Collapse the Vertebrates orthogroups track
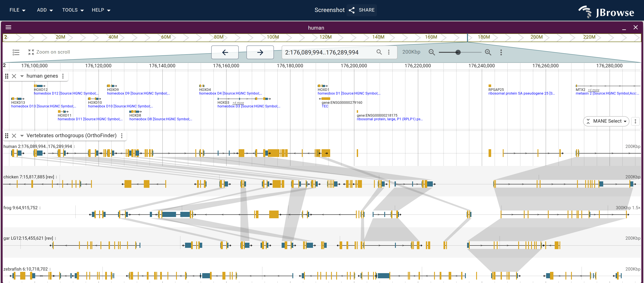Image resolution: width=644 pixels, height=283 pixels. click(x=22, y=136)
